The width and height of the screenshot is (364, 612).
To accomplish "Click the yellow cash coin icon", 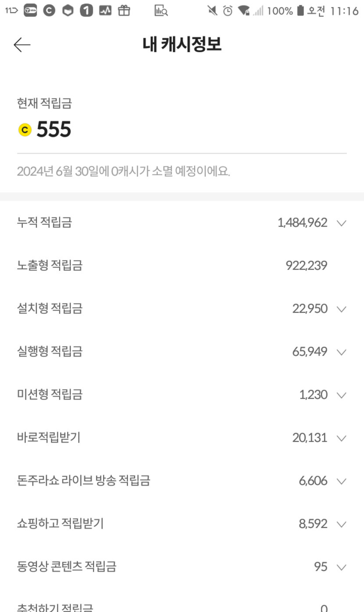I will 25,130.
